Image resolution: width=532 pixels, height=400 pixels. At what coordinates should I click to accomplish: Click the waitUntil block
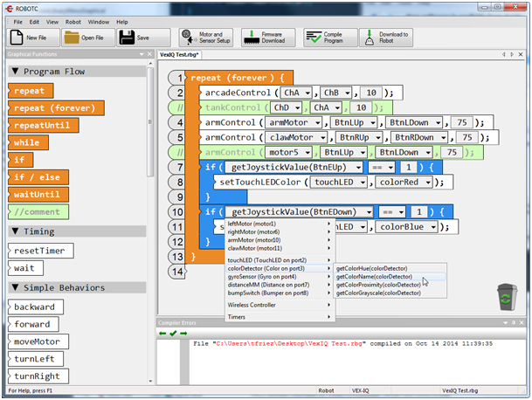38,195
